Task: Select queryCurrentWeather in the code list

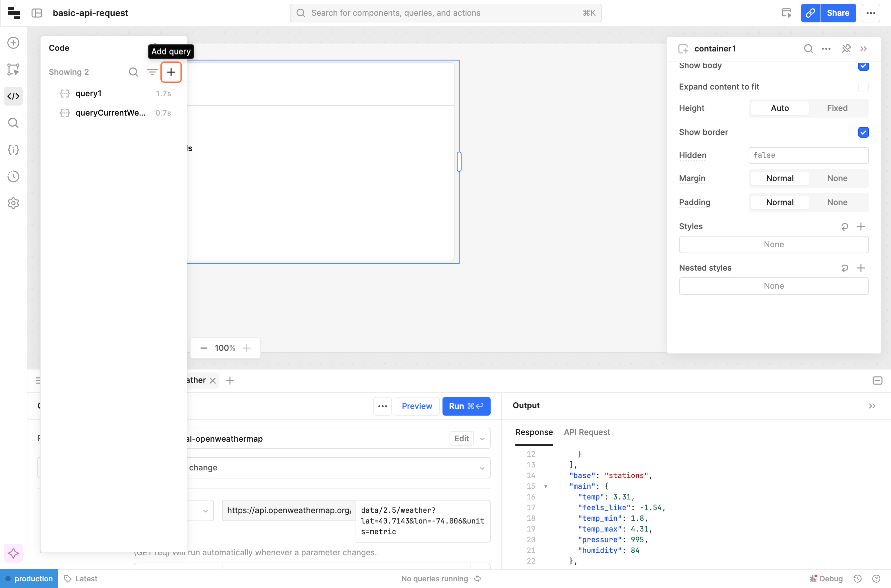Action: point(110,113)
